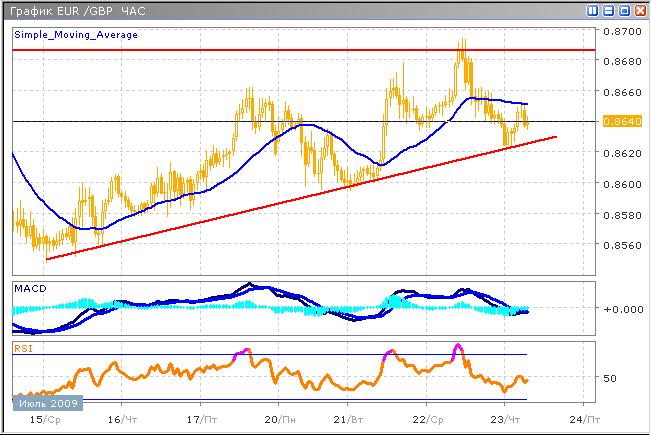Close the chart with red X
651x435 pixels.
point(639,10)
